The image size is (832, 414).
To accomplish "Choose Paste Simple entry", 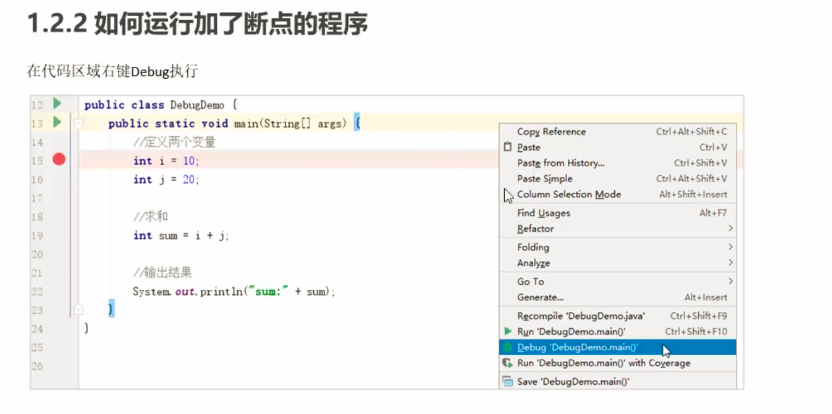I will click(x=618, y=179).
